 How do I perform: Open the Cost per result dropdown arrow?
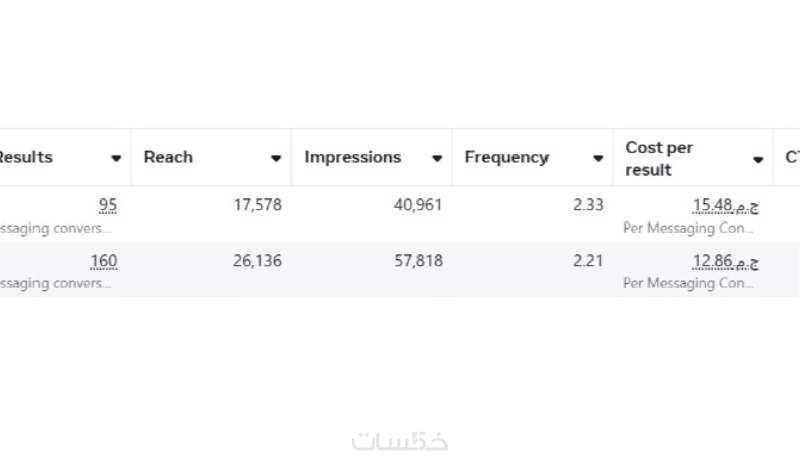[758, 159]
